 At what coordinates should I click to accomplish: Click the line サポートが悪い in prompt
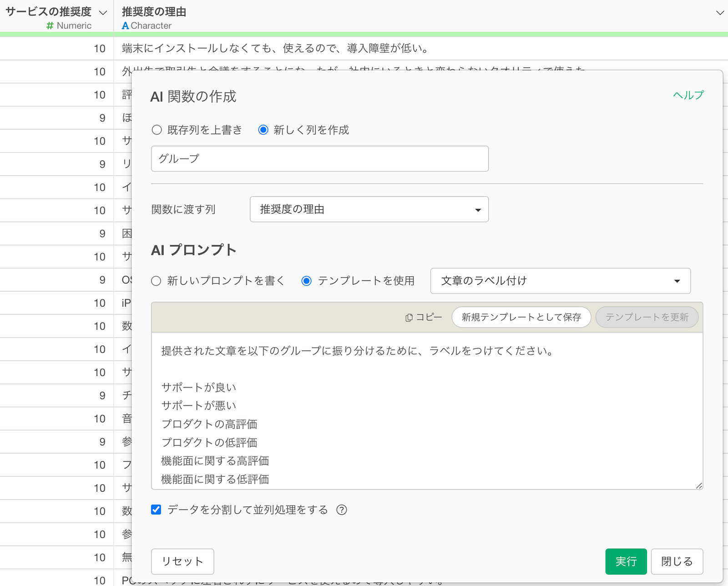[199, 405]
